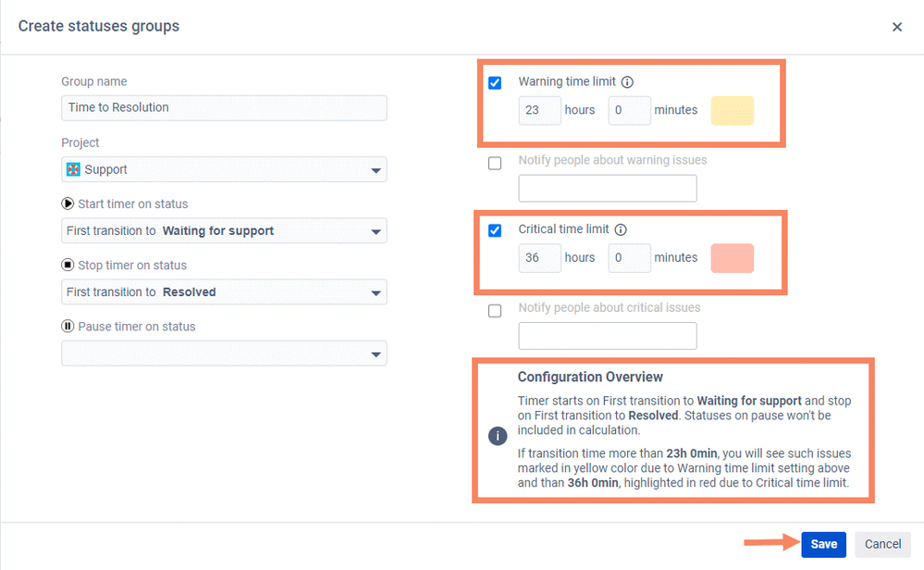Click the Configuration Overview info icon
Screen dimensions: 924x570
pyautogui.click(x=497, y=436)
